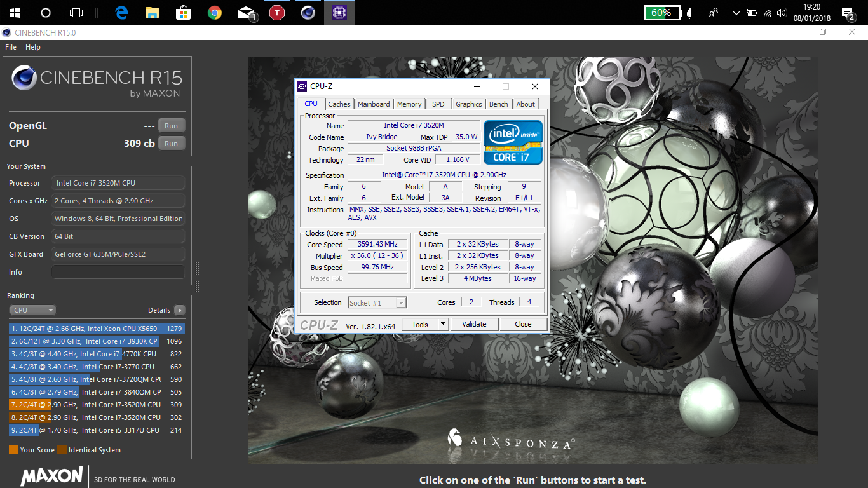Viewport: 868px width, 488px height.
Task: Select ranking row Core i7-4770K
Action: (x=97, y=354)
